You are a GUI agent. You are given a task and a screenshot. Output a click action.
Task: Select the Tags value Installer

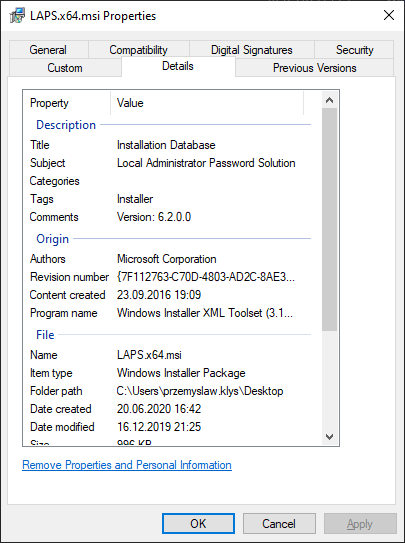[x=135, y=199]
